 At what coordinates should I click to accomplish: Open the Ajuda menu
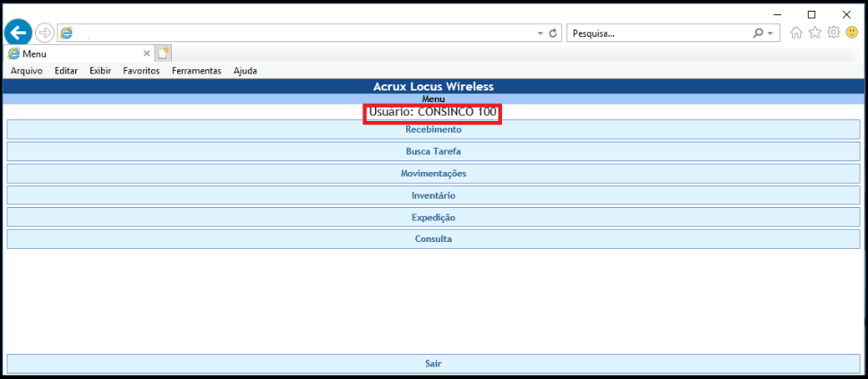click(245, 71)
